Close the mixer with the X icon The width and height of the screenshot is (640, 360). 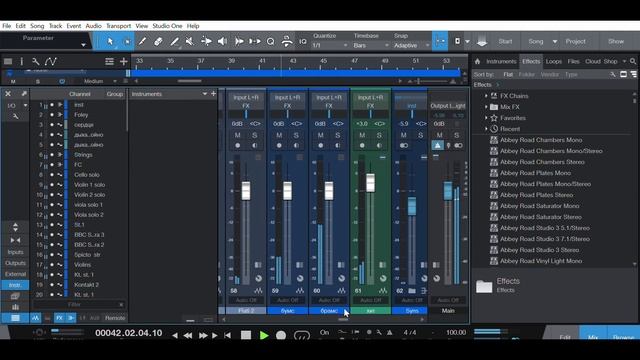8,94
